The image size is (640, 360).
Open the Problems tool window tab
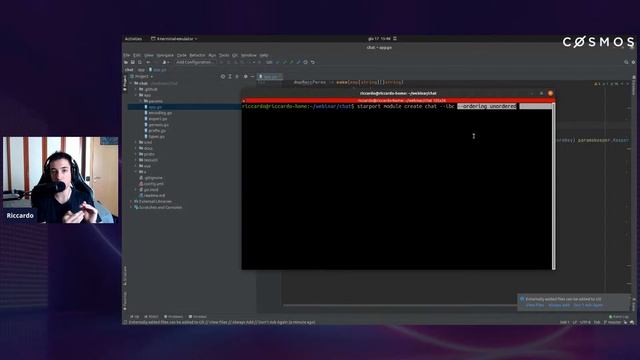click(x=173, y=317)
